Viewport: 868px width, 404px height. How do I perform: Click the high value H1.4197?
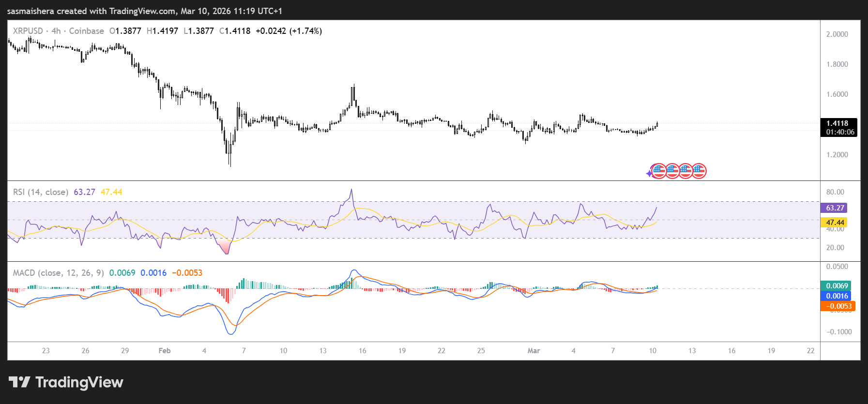[162, 31]
